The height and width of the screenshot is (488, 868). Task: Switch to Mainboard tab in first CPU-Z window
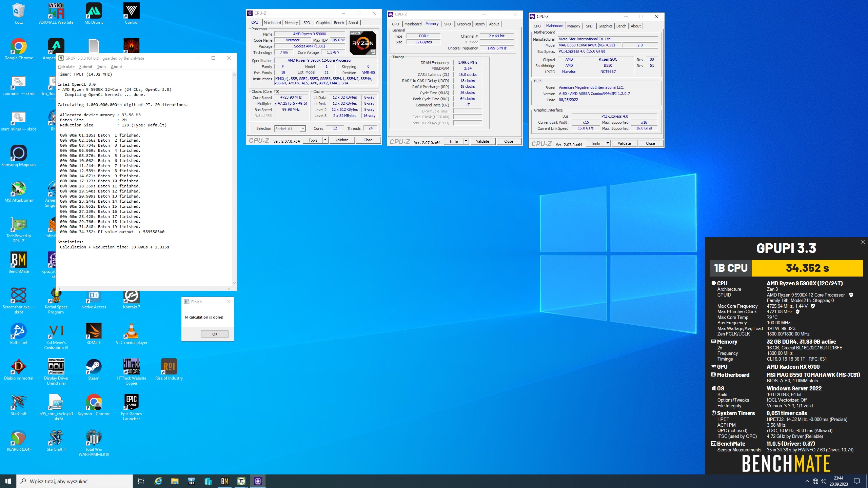pos(272,23)
